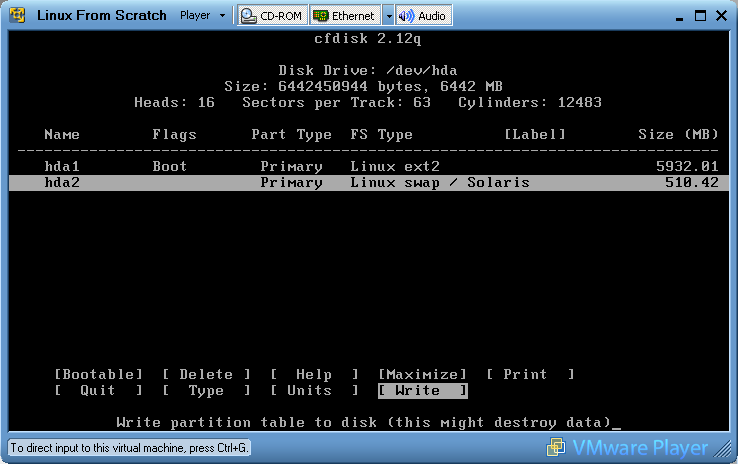Click the hda1 partition row
The image size is (738, 464).
pos(369,167)
